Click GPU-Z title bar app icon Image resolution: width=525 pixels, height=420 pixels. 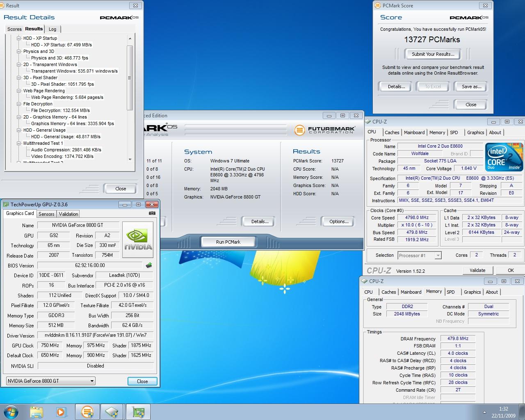tap(6, 204)
